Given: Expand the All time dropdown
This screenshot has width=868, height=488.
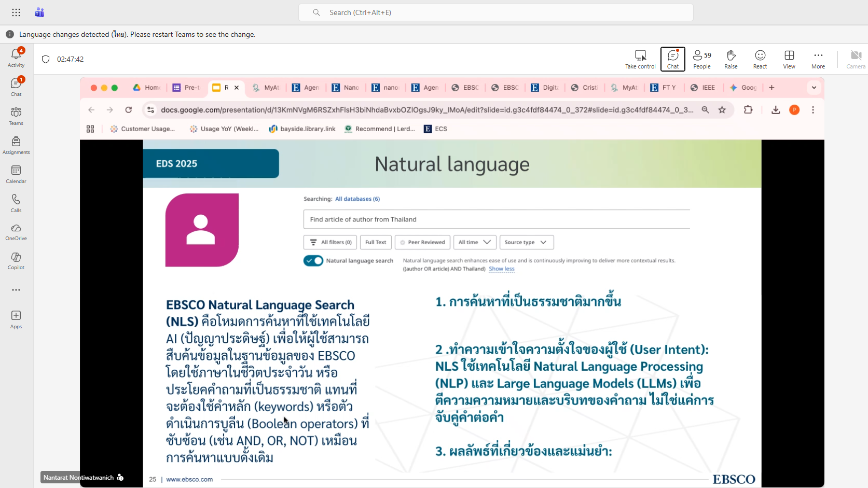Looking at the screenshot, I should [x=474, y=242].
